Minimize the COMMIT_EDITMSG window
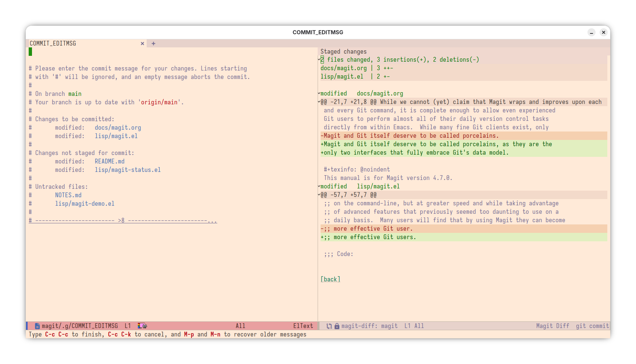Image resolution: width=636 pixels, height=364 pixels. 592,32
